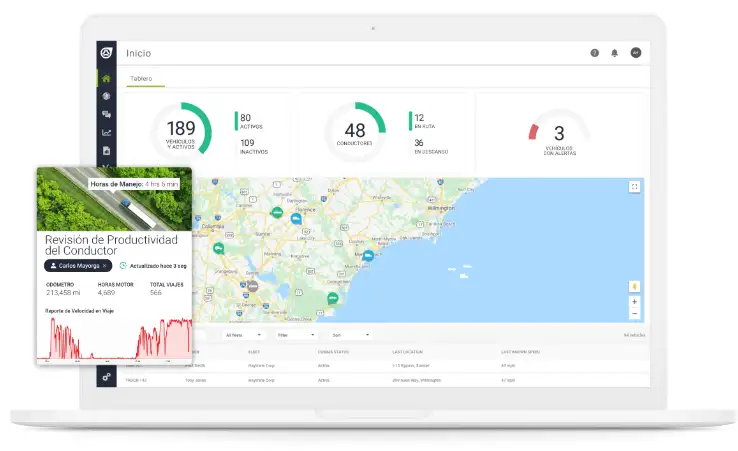Open the document icon in the sidebar

106,151
